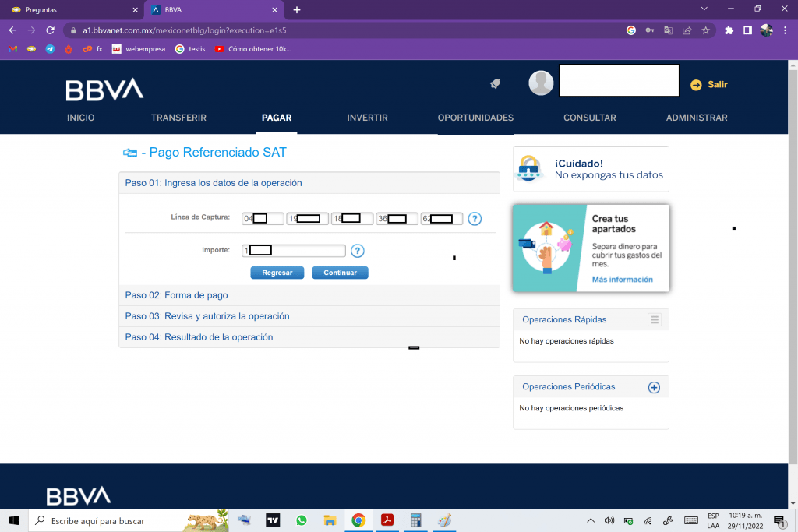This screenshot has height=532, width=798.
Task: Open Windows notification center icon
Action: [x=779, y=520]
